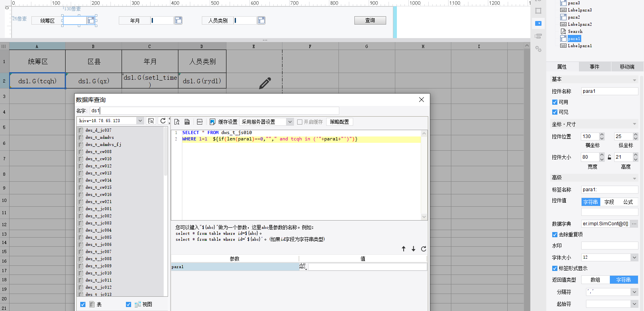This screenshot has width=644, height=311.
Task: Switch to the 移动端 tab
Action: pyautogui.click(x=627, y=67)
